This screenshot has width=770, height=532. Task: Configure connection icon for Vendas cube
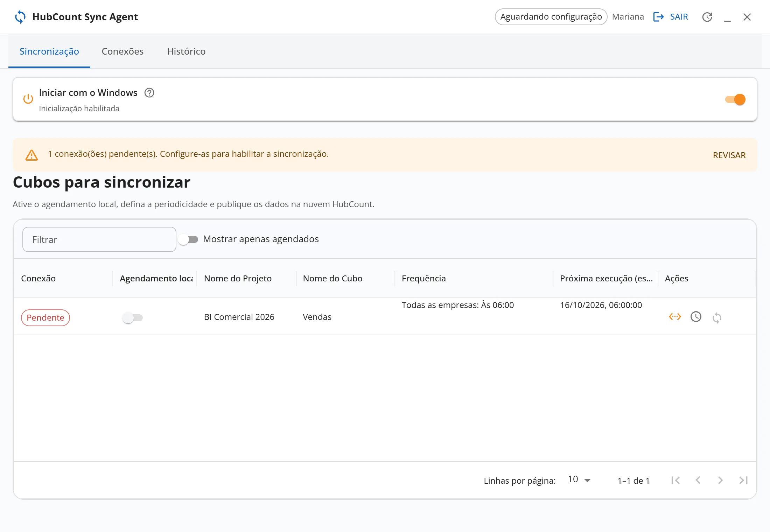pyautogui.click(x=675, y=317)
